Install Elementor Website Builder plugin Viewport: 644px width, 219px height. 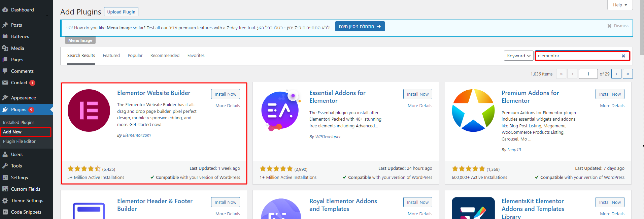click(x=226, y=94)
